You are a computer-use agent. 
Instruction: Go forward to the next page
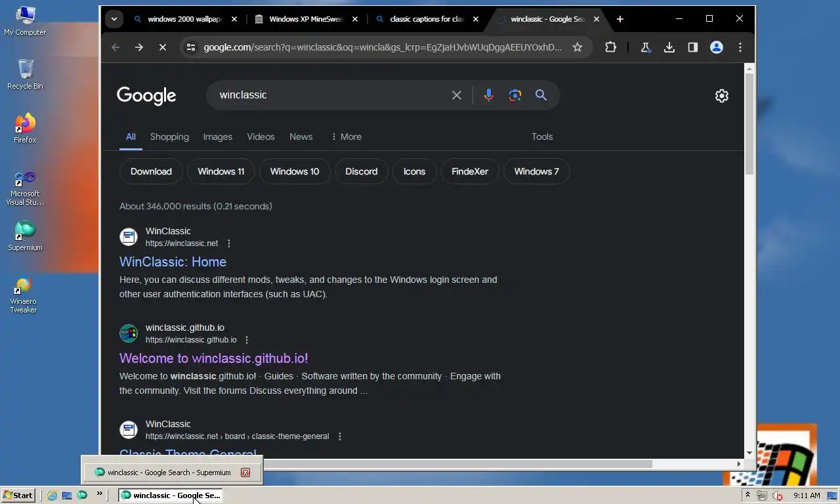(x=139, y=47)
